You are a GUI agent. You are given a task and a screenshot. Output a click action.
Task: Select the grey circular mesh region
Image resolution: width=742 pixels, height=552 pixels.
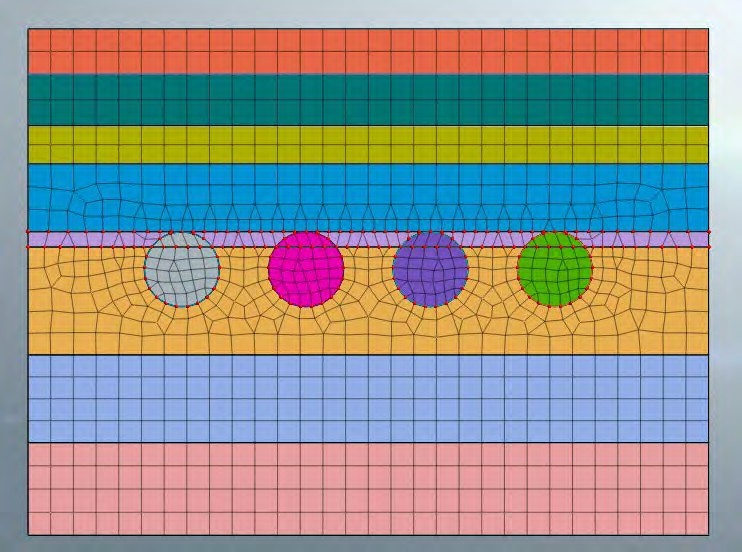click(182, 269)
